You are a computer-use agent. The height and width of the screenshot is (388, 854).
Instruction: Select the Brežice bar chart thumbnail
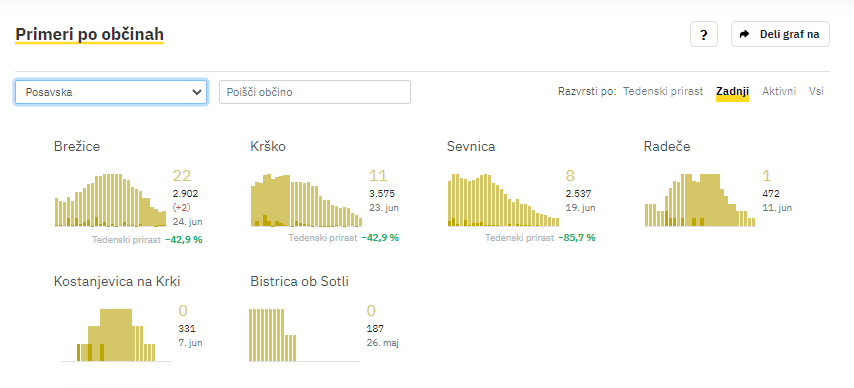(111, 200)
